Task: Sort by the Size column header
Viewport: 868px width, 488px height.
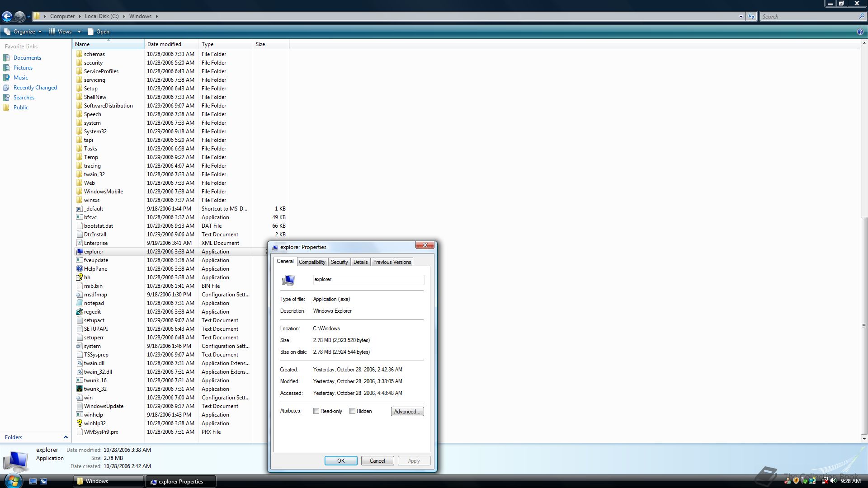Action: click(271, 44)
